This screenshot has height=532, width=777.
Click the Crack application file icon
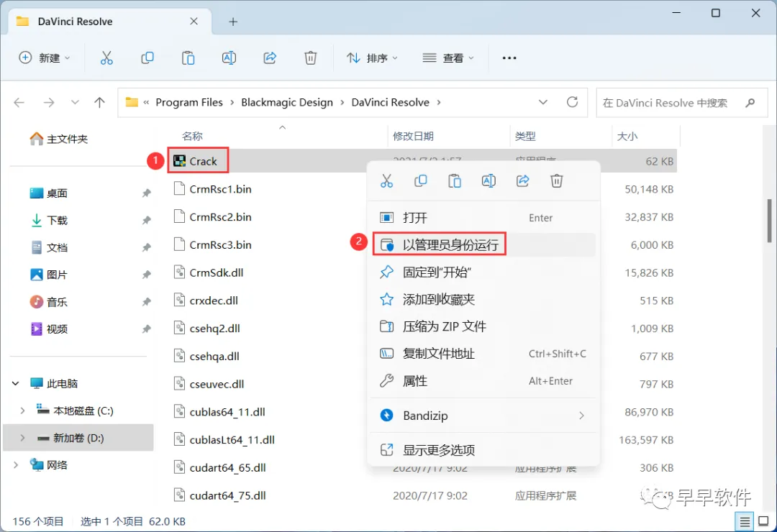179,161
